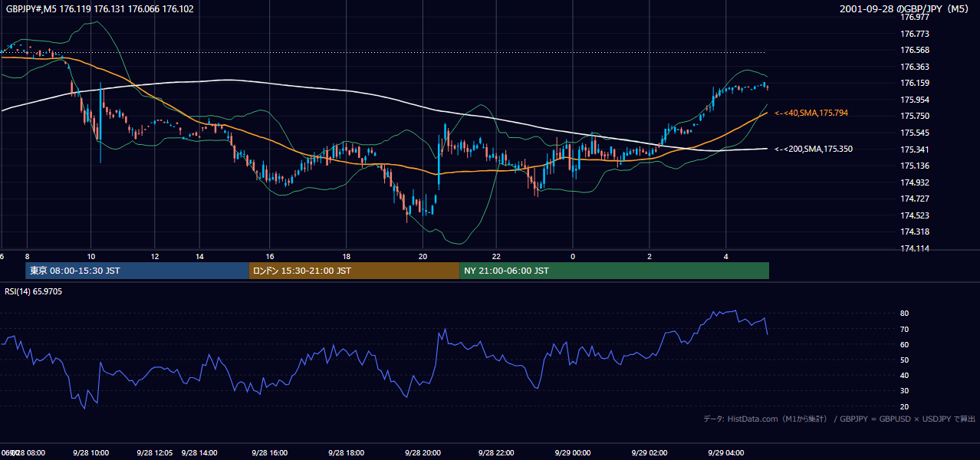
Task: Click the 9/28 18:00 time label
Action: (x=346, y=453)
